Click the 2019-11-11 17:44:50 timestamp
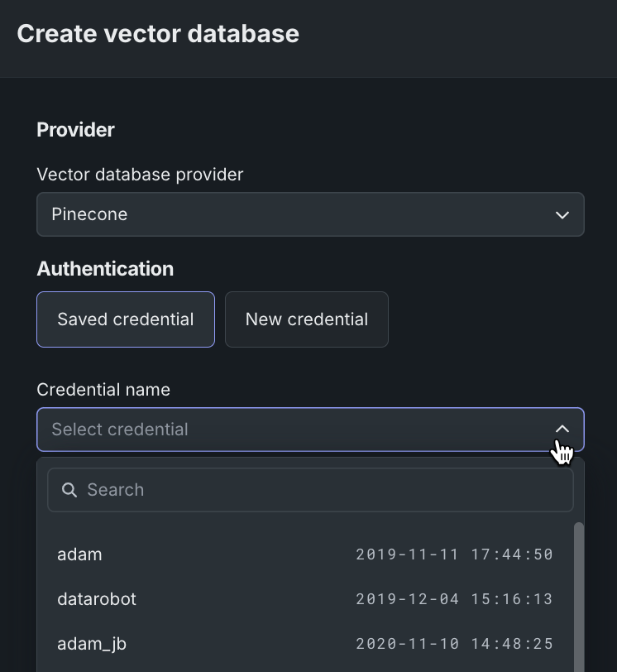The height and width of the screenshot is (672, 617). click(454, 554)
